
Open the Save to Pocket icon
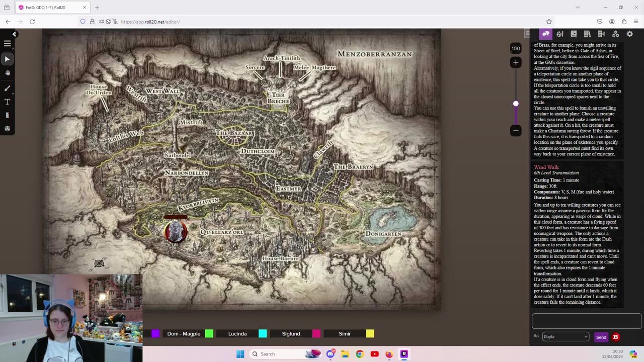[x=600, y=22]
